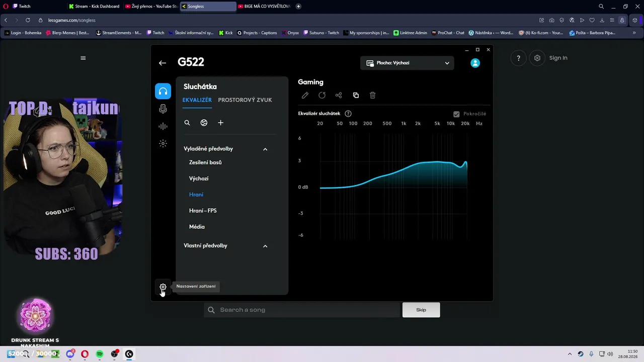Reset the Gaming preset with the circular arrow icon
Viewport: 644px width, 362px height.
(322, 95)
